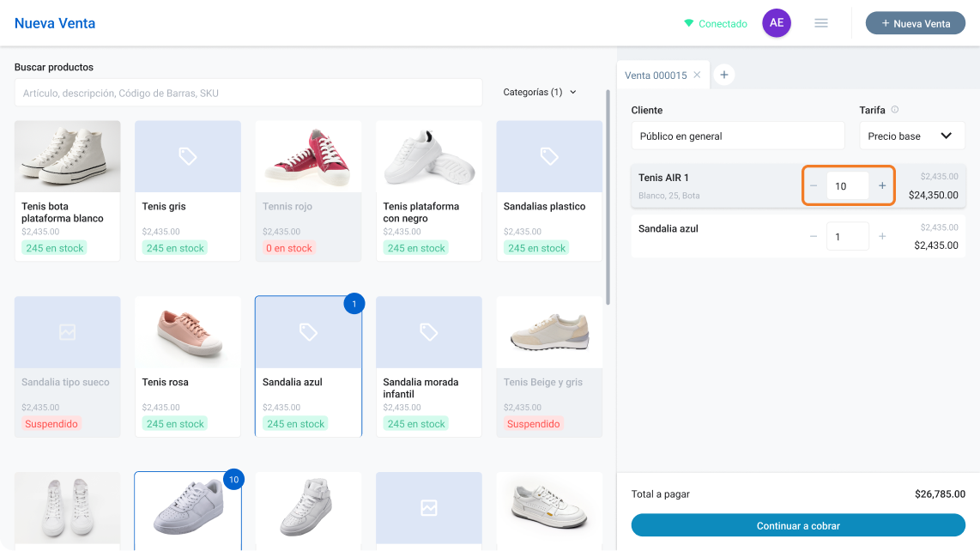Click Suspendido label on Tenis Beige y gris
This screenshot has width=980, height=551.
533,424
